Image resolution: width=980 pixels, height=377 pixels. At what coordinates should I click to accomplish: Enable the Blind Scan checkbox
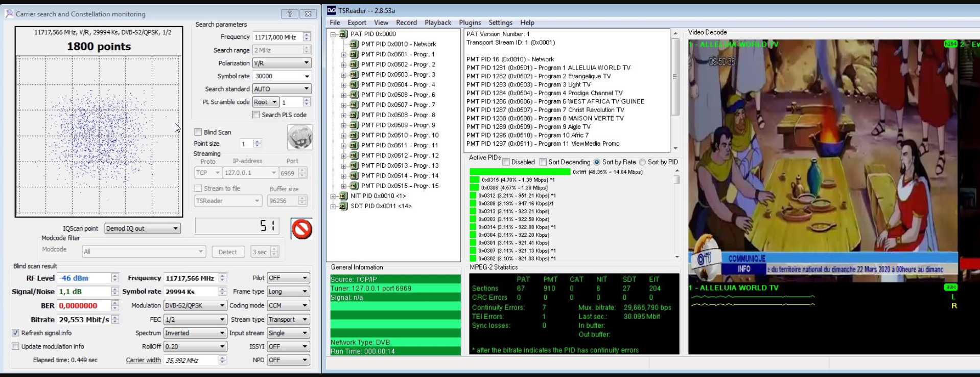(198, 132)
